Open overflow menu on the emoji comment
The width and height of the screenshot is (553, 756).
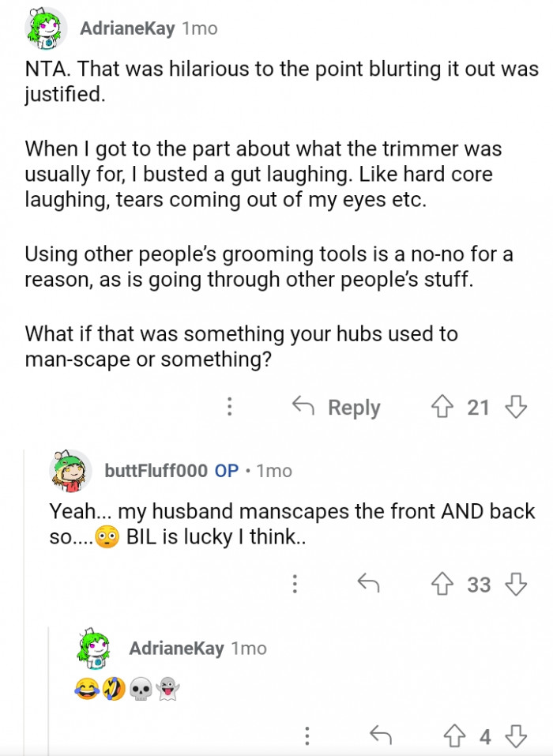click(306, 735)
